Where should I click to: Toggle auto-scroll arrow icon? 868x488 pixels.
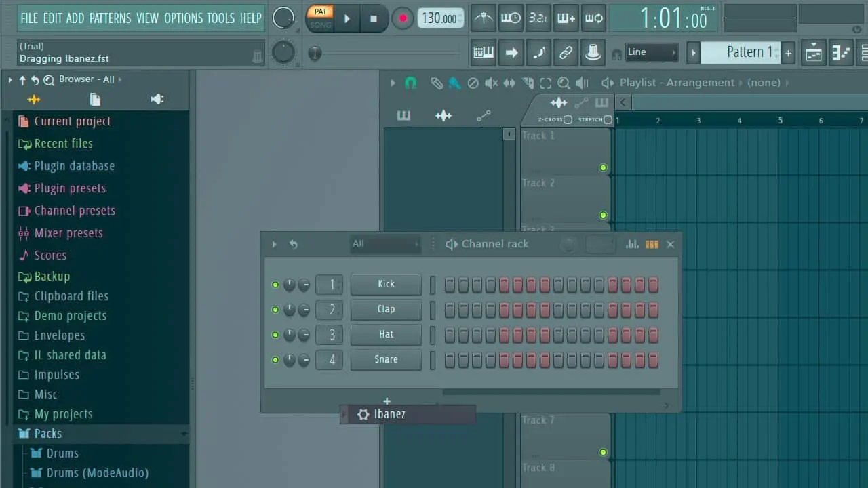click(511, 52)
